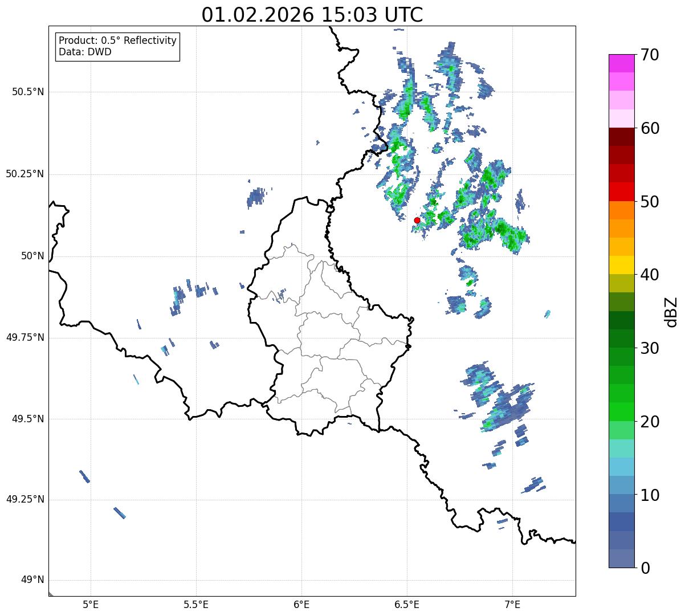Image resolution: width=685 pixels, height=616 pixels.
Task: Click the 30 colorbar tick label
Action: tap(650, 349)
